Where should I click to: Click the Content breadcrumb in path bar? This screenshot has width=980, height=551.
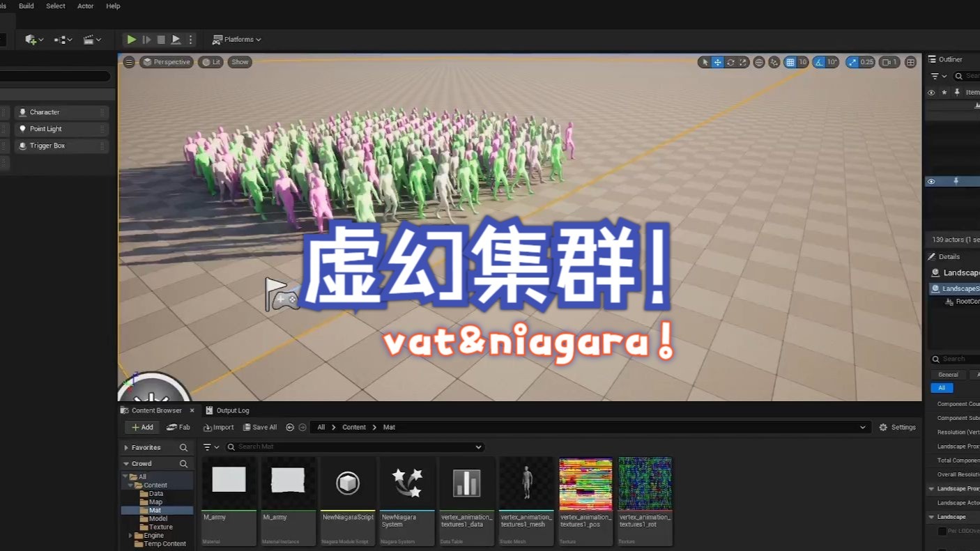click(x=354, y=427)
